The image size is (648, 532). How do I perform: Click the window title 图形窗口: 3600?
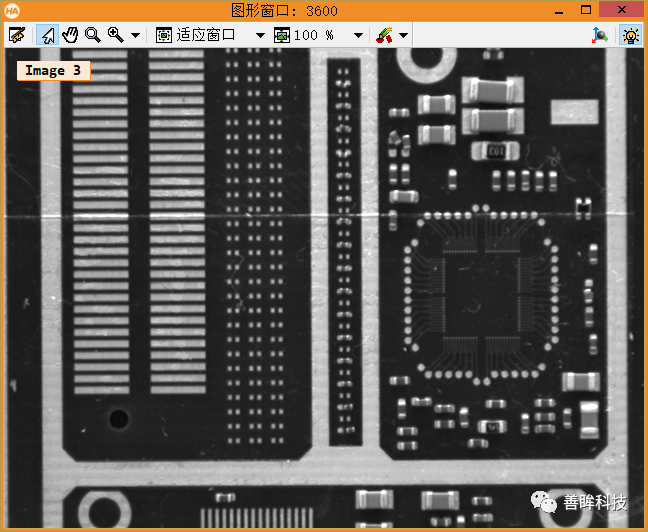tap(284, 11)
